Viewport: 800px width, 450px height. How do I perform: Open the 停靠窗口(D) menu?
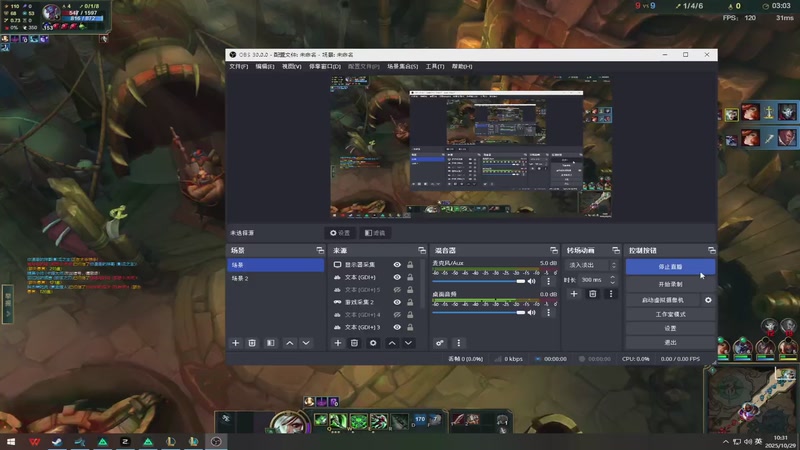[x=324, y=66]
